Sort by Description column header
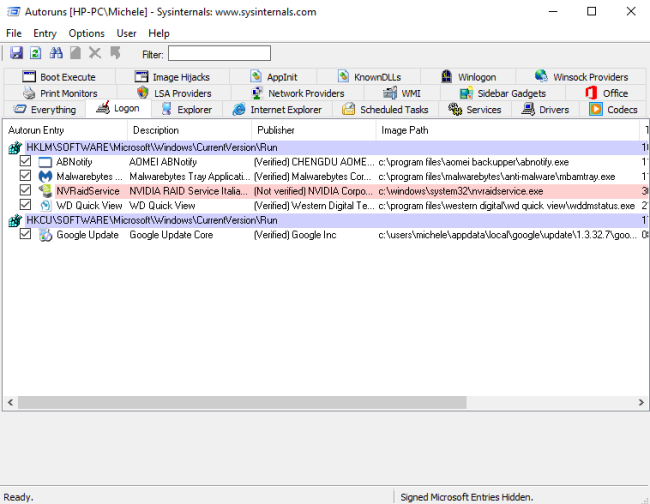This screenshot has width=650, height=504. pyautogui.click(x=189, y=130)
